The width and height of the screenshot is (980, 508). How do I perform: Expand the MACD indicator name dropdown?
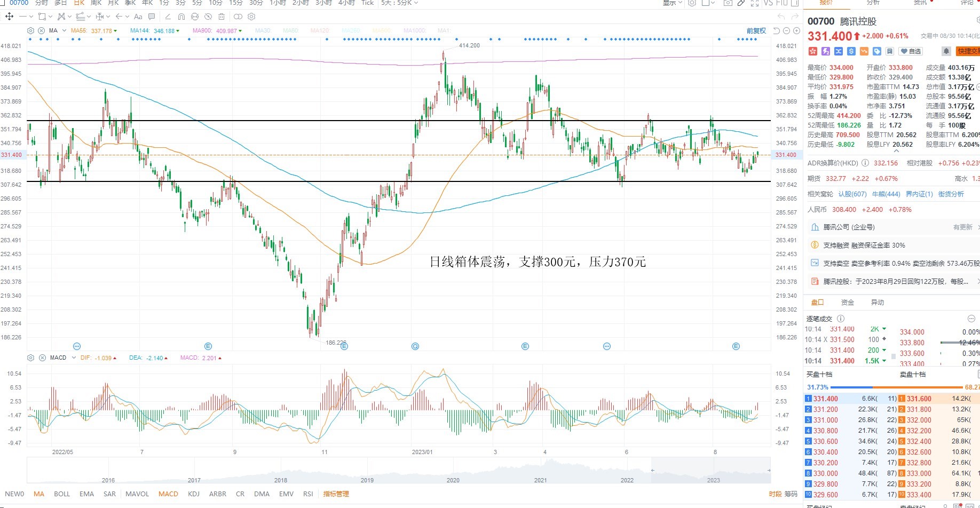coord(74,358)
